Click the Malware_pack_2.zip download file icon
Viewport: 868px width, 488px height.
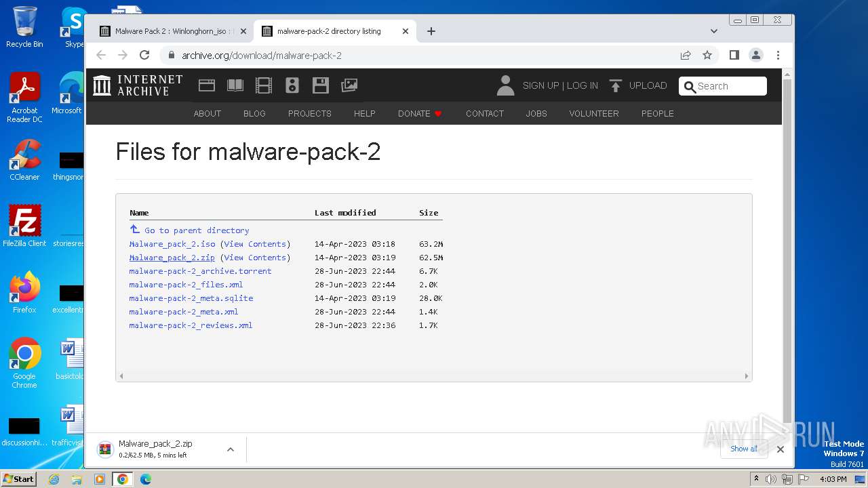[105, 449]
